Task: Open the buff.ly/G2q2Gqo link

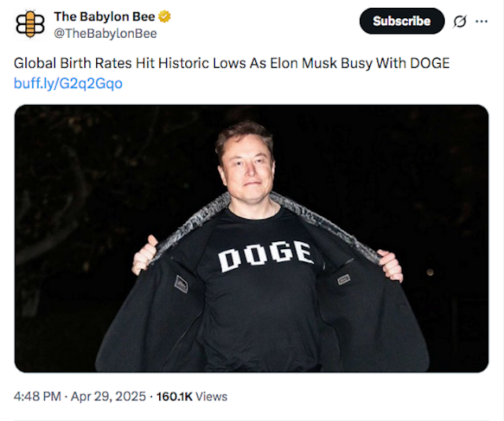Action: (69, 84)
